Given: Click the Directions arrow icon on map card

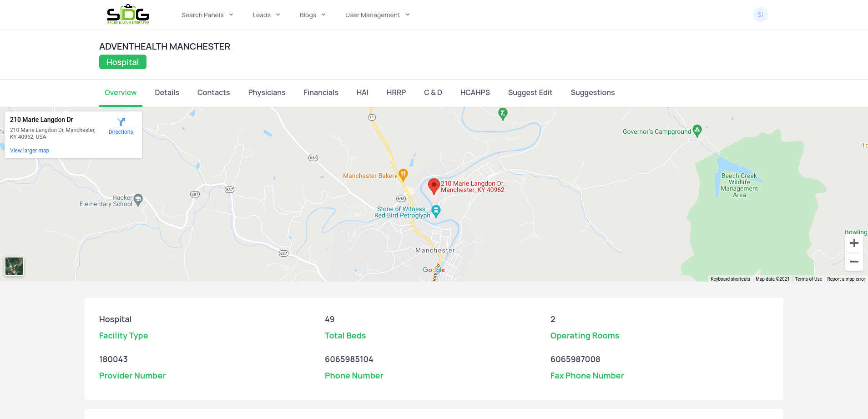Looking at the screenshot, I should click(x=121, y=122).
